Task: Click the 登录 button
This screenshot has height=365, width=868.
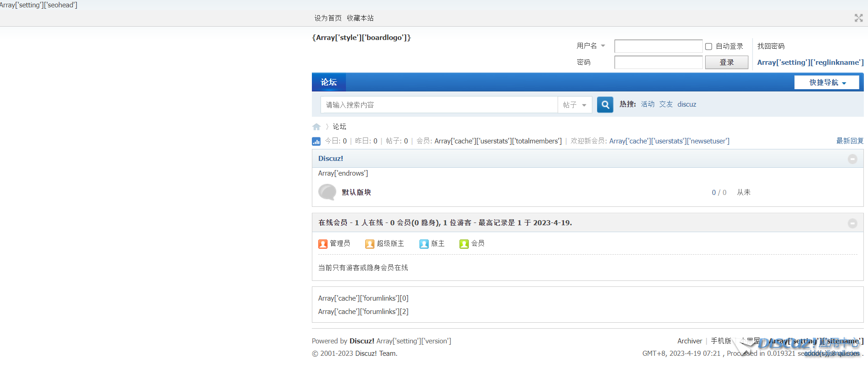Action: click(727, 62)
